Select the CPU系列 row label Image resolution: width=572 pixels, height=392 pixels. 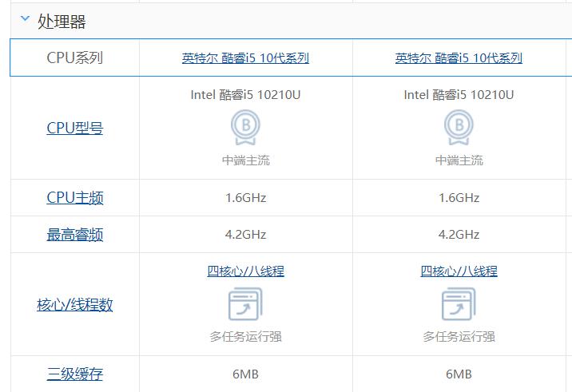75,57
